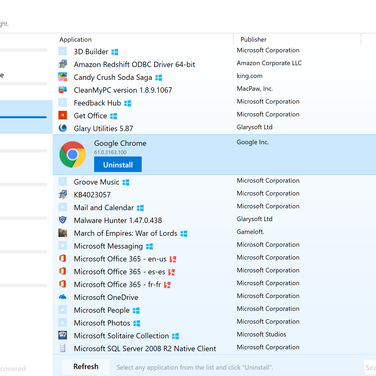
Task: Click the CleanMyPC app icon
Action: (63, 90)
